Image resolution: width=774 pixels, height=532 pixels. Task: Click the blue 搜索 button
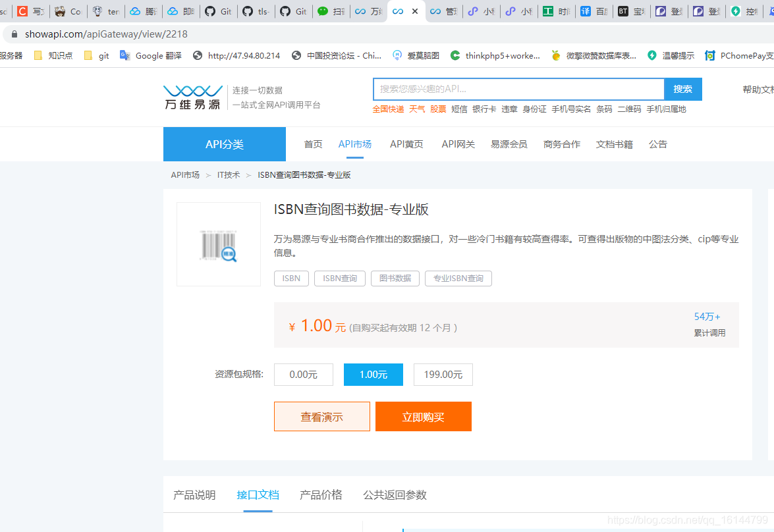pos(682,90)
